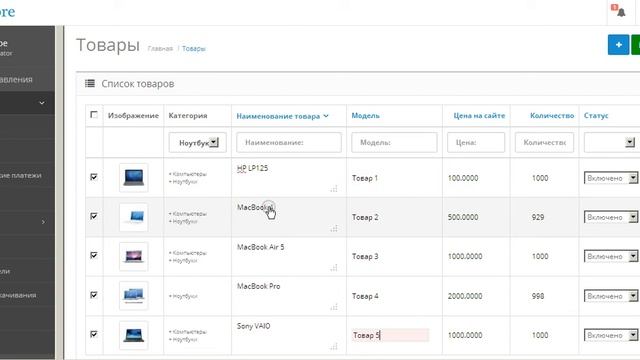This screenshot has height=360, width=640.
Task: Click the MacBook Pro product name
Action: click(258, 286)
